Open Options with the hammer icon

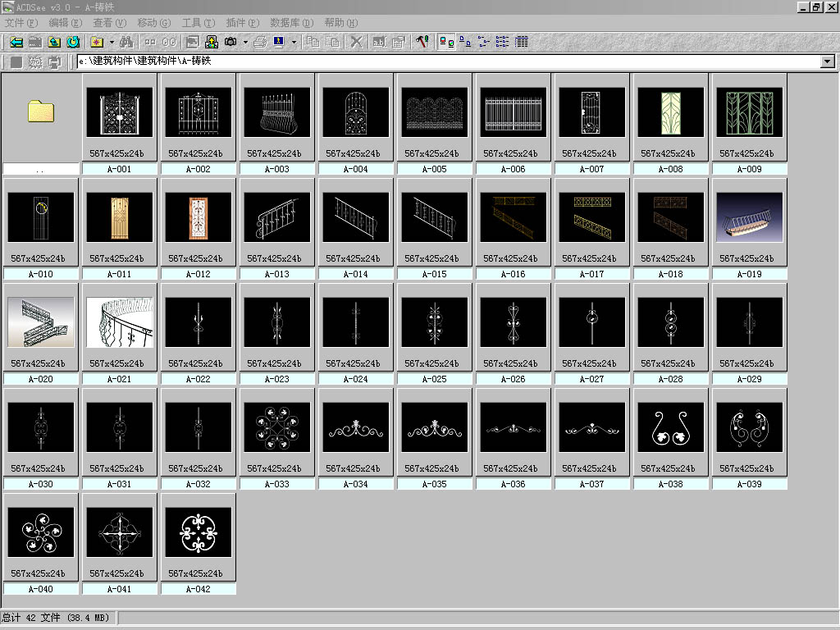click(x=422, y=41)
